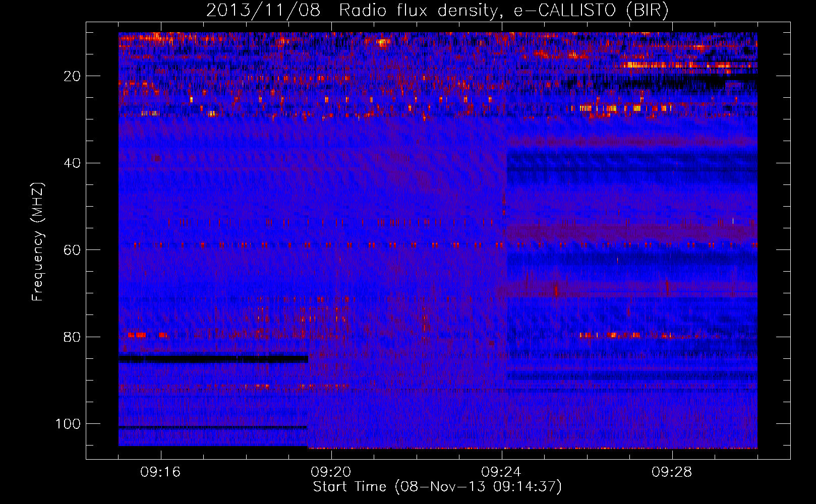The height and width of the screenshot is (504, 816).
Task: Click the 60 MHz frequency tick label
Action: [73, 250]
